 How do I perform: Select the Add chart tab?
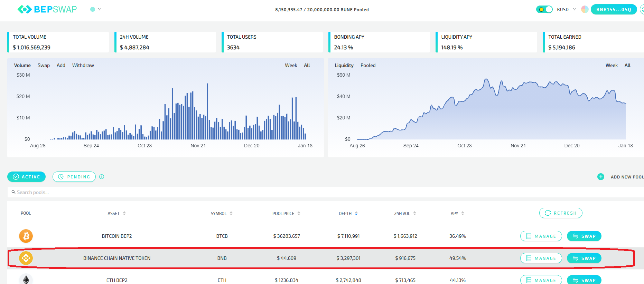61,65
